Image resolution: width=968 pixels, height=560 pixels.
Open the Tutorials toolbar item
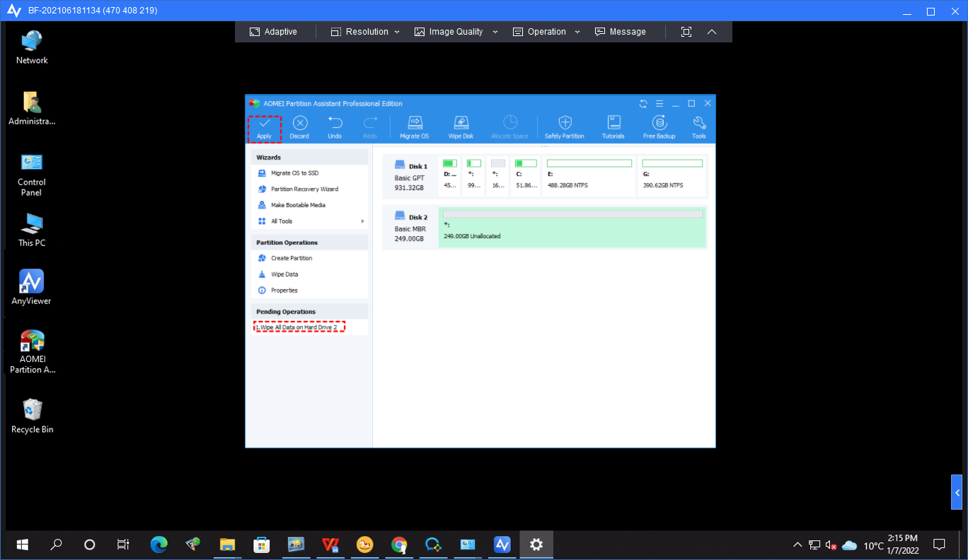coord(613,128)
